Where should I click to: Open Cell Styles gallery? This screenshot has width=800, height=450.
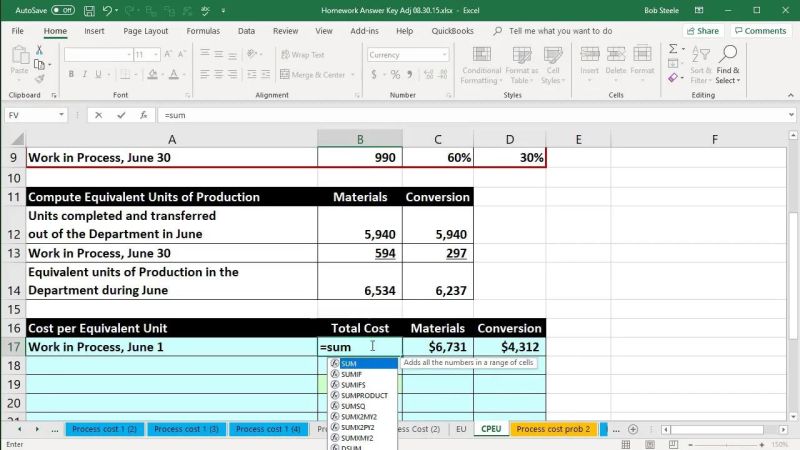point(553,65)
